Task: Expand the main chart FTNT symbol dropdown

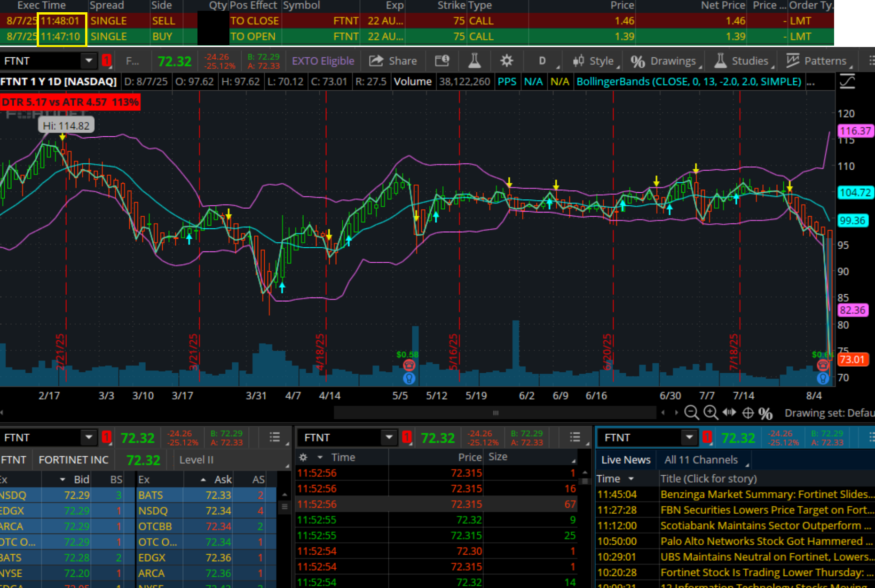Action: coord(88,61)
